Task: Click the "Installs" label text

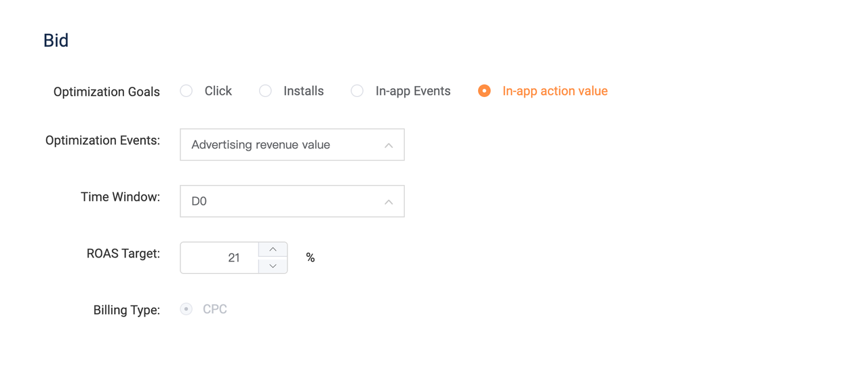Action: click(303, 91)
